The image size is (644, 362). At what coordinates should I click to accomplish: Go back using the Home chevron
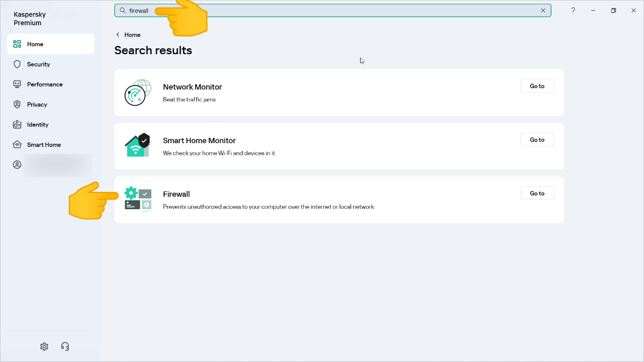pos(118,35)
